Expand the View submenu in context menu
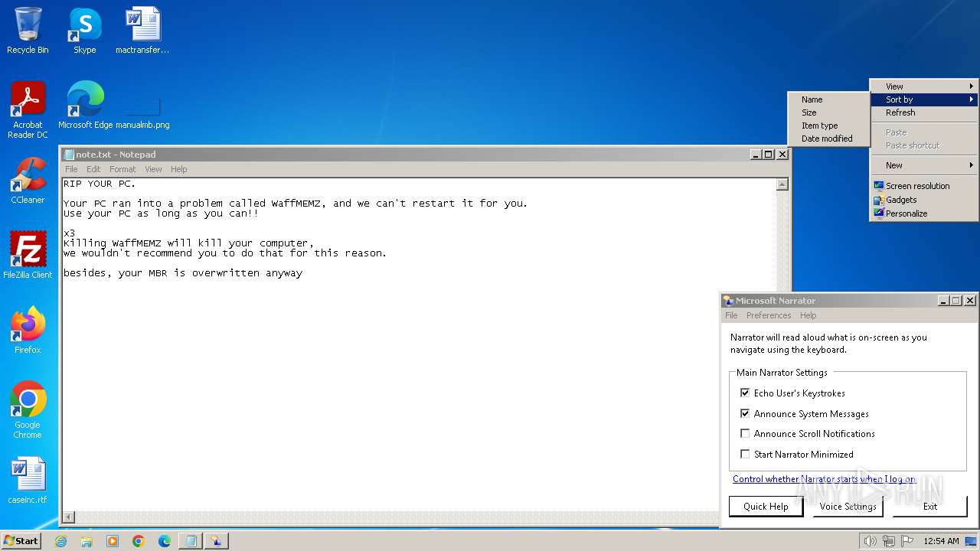The height and width of the screenshot is (551, 980). point(924,86)
